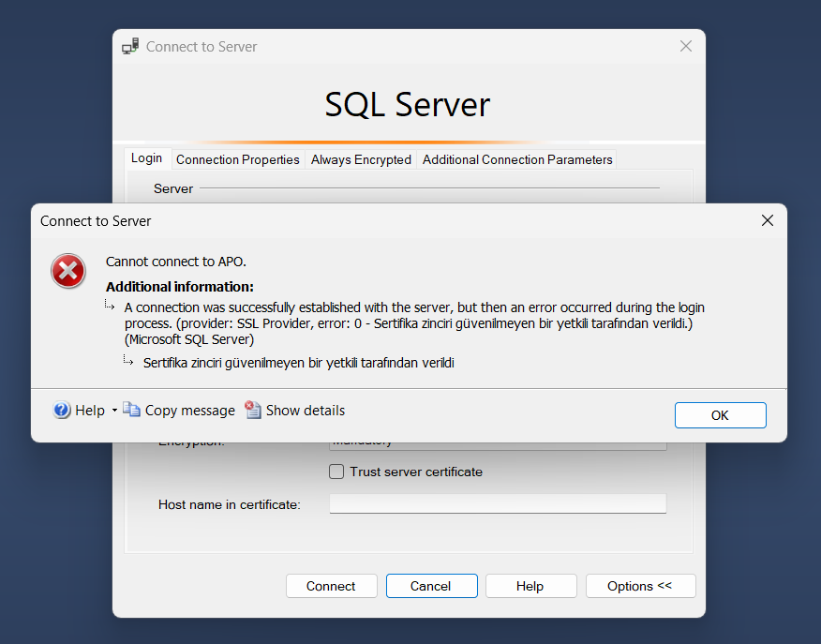821x644 pixels.
Task: Click the red error icon
Action: 67,271
